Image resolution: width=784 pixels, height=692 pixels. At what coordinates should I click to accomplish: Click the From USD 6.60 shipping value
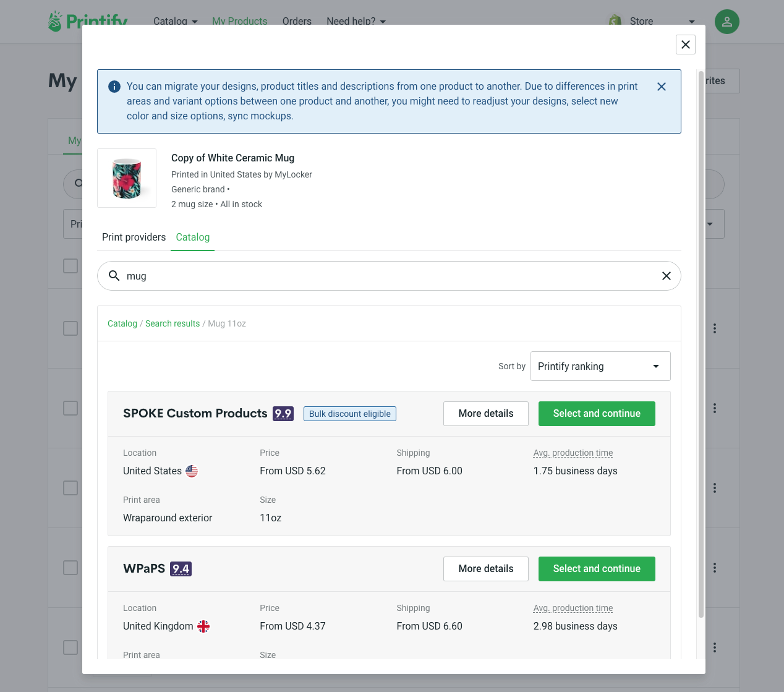click(430, 626)
